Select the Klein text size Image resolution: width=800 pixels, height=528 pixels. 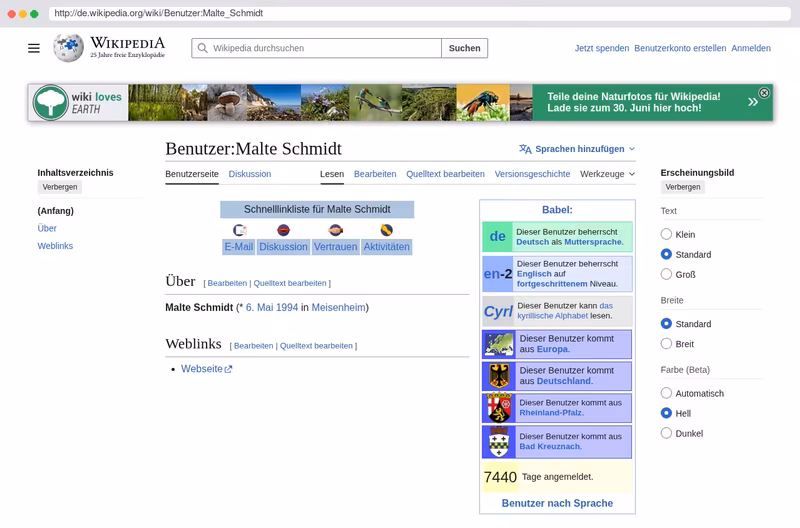[x=666, y=234]
